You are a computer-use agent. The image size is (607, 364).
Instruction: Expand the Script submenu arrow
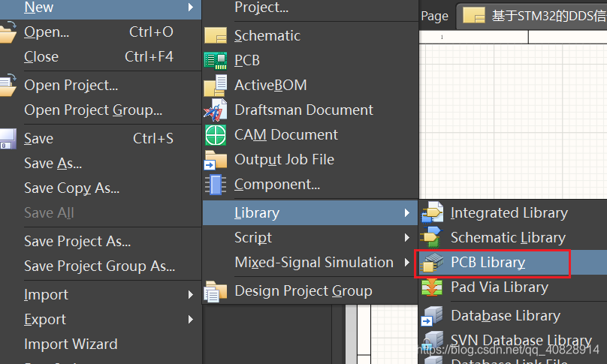406,237
